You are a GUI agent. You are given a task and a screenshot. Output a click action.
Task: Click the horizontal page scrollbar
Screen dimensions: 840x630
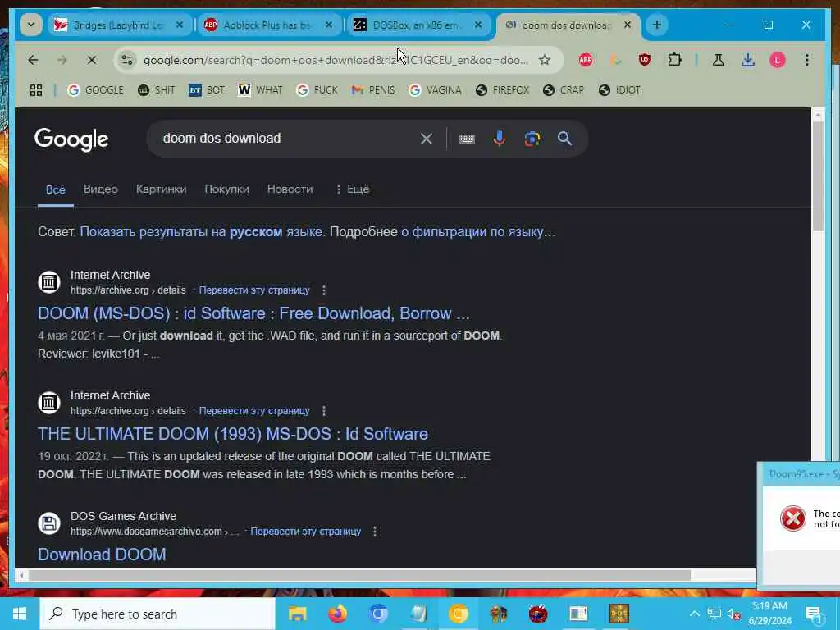[359, 575]
